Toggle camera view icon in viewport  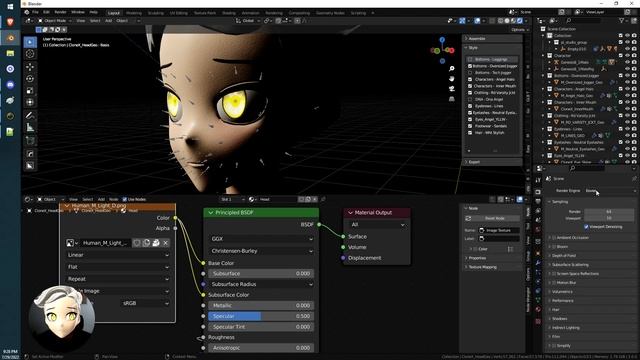451,89
